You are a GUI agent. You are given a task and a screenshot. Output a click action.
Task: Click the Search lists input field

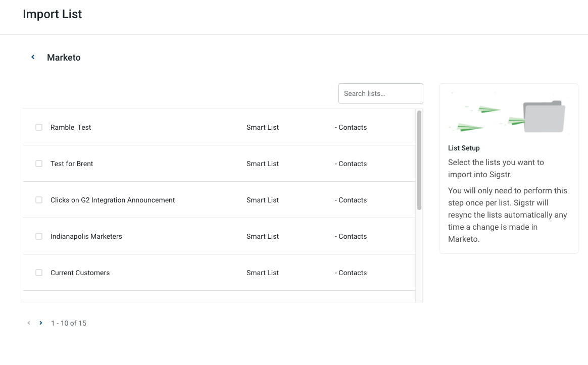point(380,93)
